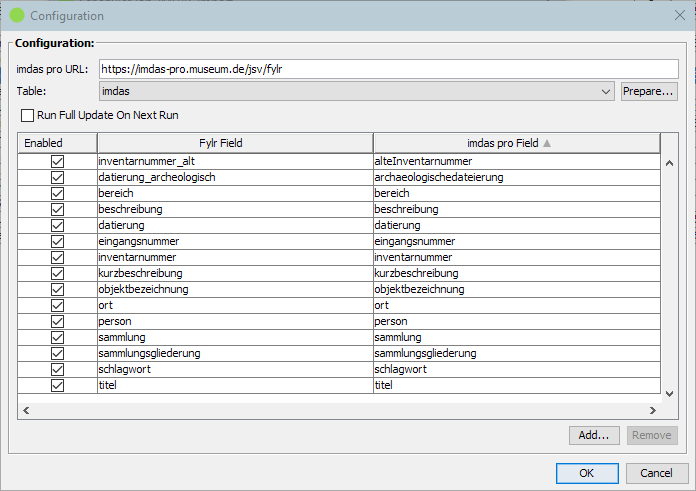Toggle Enabled checkbox for eingangsnummer row
Screen dimensions: 696x491
(57, 241)
